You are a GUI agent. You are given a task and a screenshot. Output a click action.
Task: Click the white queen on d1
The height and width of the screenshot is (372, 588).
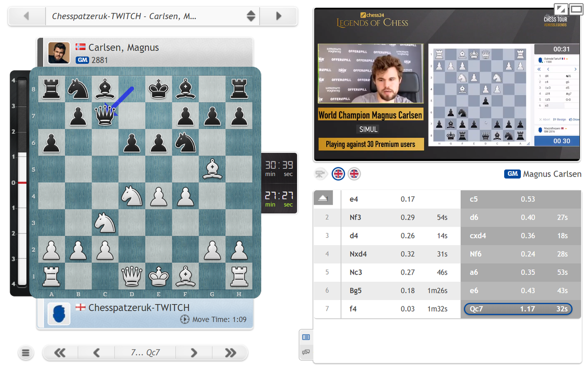tap(132, 276)
